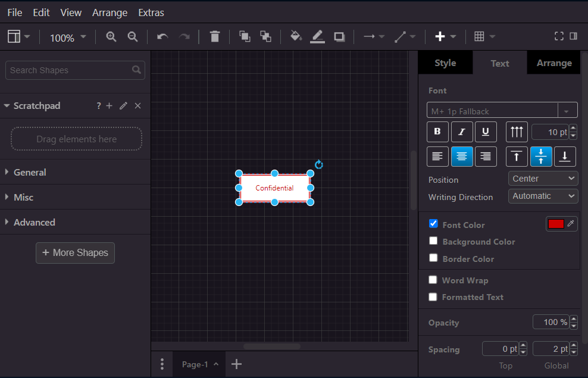The height and width of the screenshot is (378, 588).
Task: Close the Scratchpad section
Action: pos(137,106)
